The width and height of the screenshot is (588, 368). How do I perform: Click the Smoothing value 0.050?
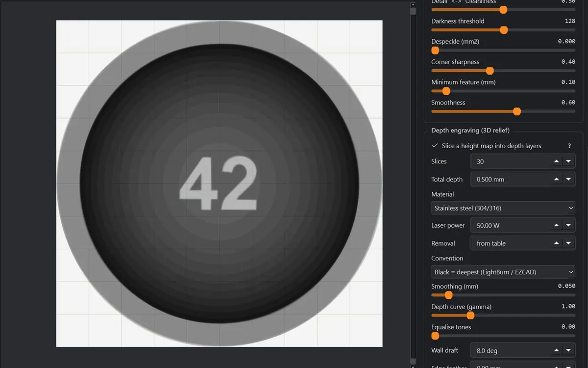click(x=566, y=287)
